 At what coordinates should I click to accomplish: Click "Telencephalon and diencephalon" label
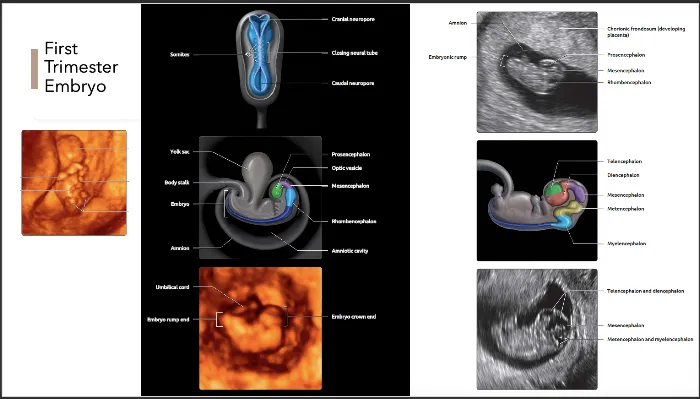pyautogui.click(x=646, y=291)
